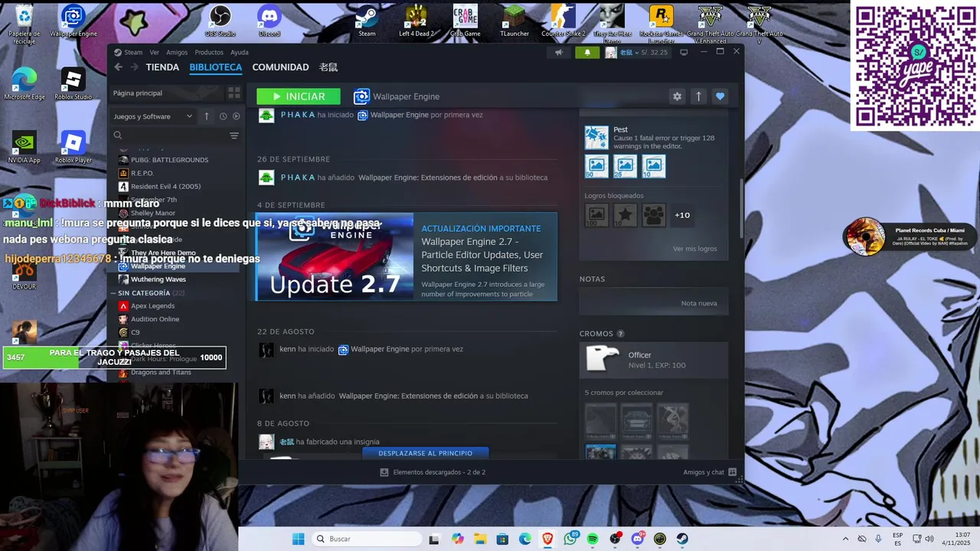
Task: Open the Windows Start menu
Action: click(298, 539)
